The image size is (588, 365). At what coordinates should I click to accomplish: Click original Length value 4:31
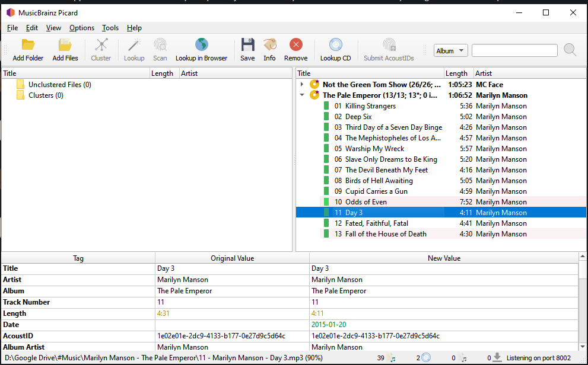coord(163,313)
